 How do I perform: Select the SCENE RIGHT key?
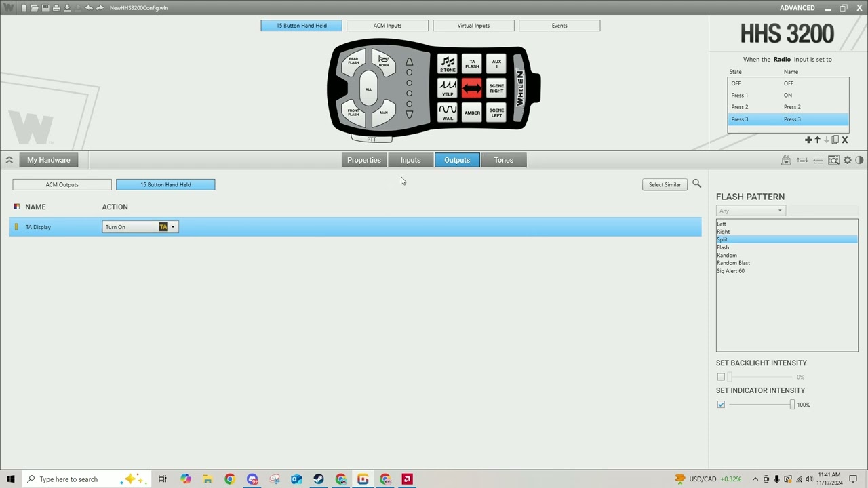496,88
